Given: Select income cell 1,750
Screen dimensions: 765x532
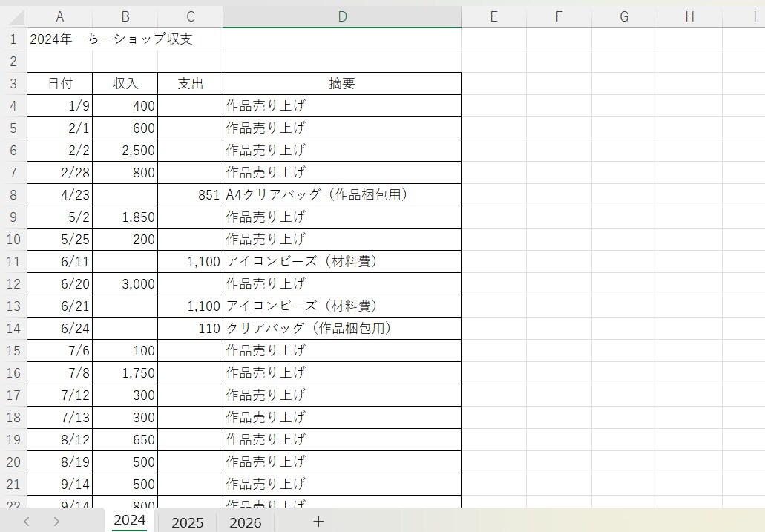Looking at the screenshot, I should point(125,373).
